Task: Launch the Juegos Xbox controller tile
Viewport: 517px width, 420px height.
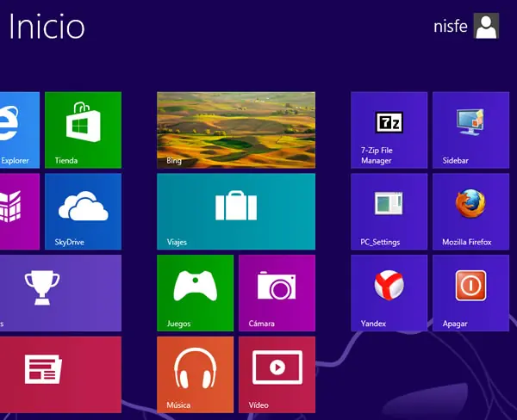Action: click(196, 293)
